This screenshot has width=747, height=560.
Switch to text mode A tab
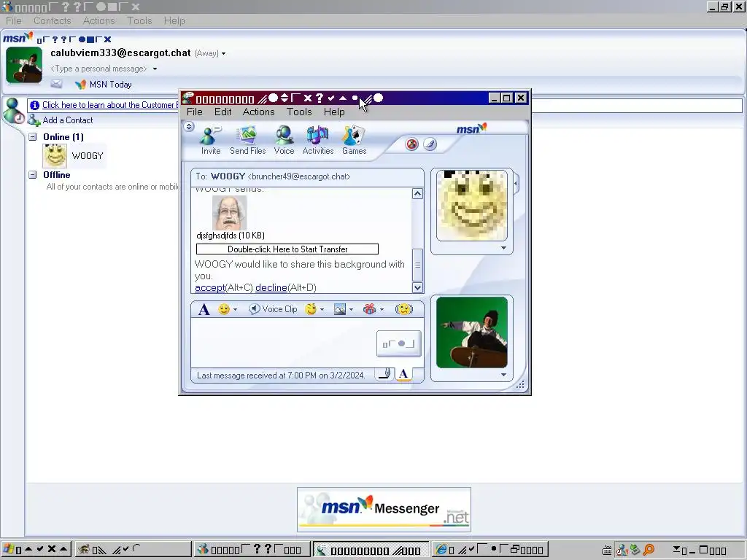[403, 374]
